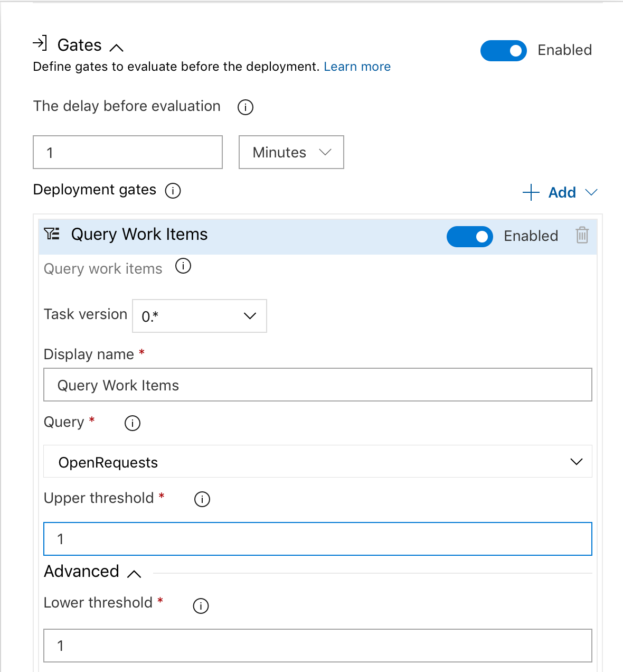Disable the Query Work Items gate toggle
This screenshot has height=672, width=623.
[x=469, y=237]
